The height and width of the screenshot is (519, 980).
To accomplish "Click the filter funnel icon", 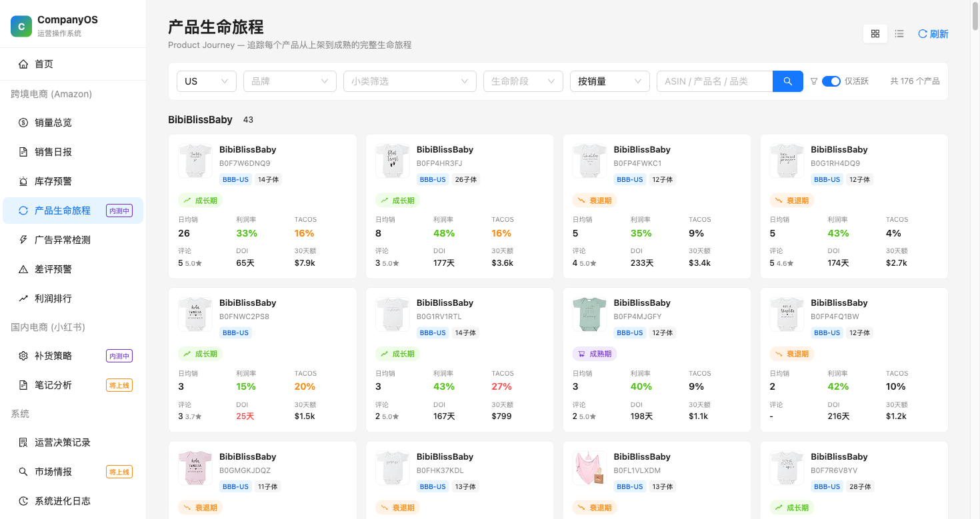I will (814, 81).
